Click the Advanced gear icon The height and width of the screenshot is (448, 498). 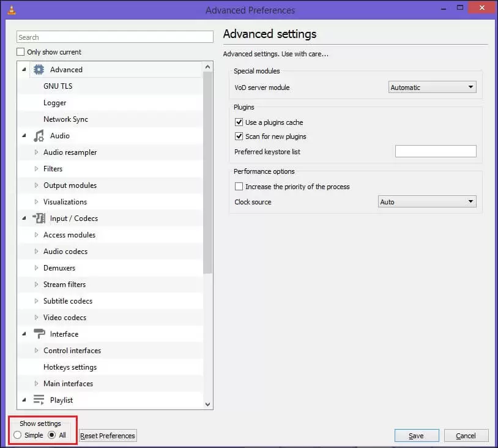(x=39, y=70)
